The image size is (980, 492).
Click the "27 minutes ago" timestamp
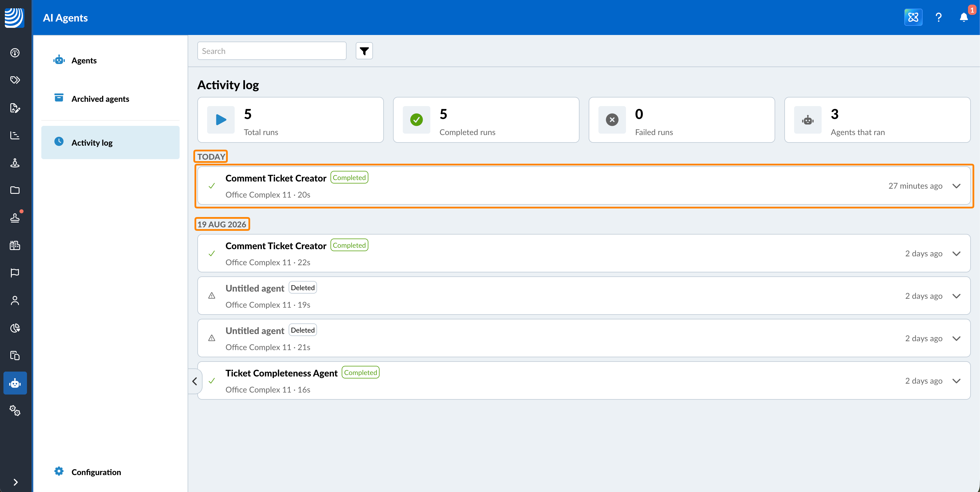tap(915, 186)
